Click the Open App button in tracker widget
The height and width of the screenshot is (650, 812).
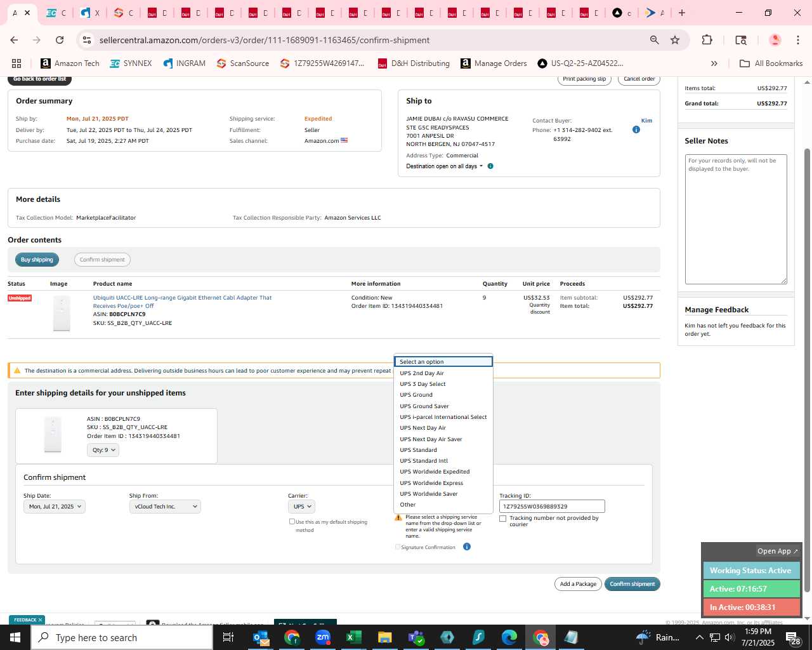[777, 551]
